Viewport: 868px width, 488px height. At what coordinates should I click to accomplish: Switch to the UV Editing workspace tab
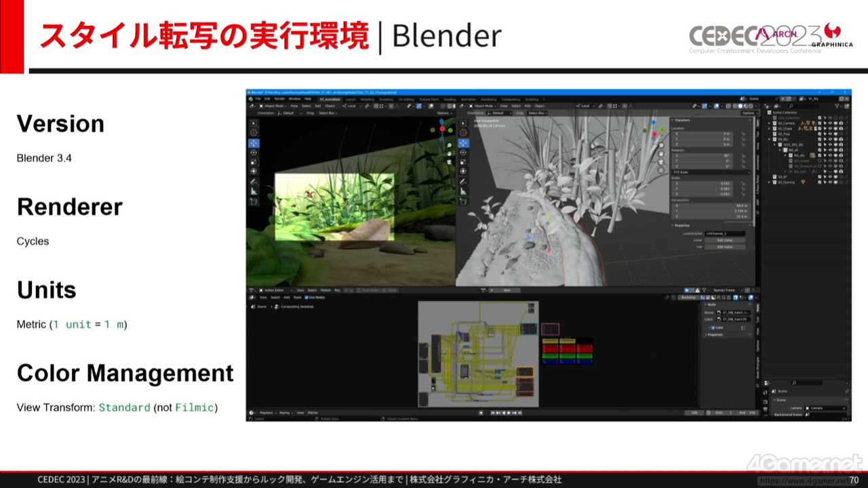coord(406,100)
